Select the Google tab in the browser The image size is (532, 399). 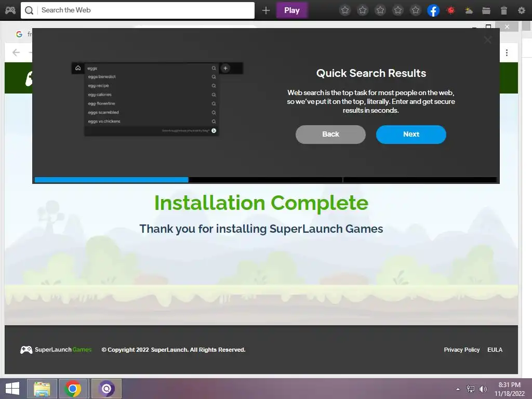point(24,34)
